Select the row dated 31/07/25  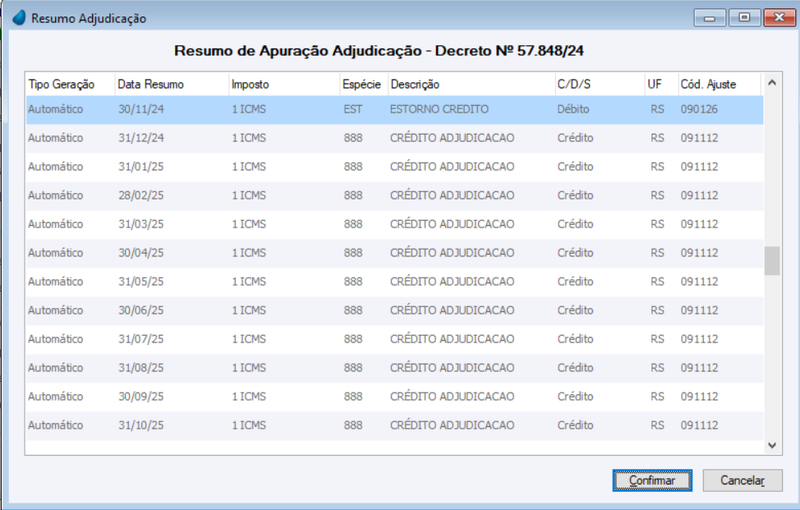coord(394,339)
